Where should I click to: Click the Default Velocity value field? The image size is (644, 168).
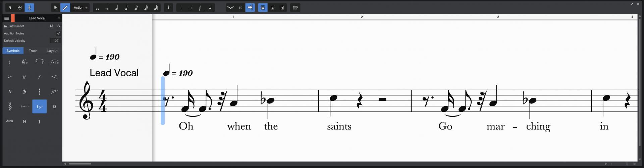point(56,41)
